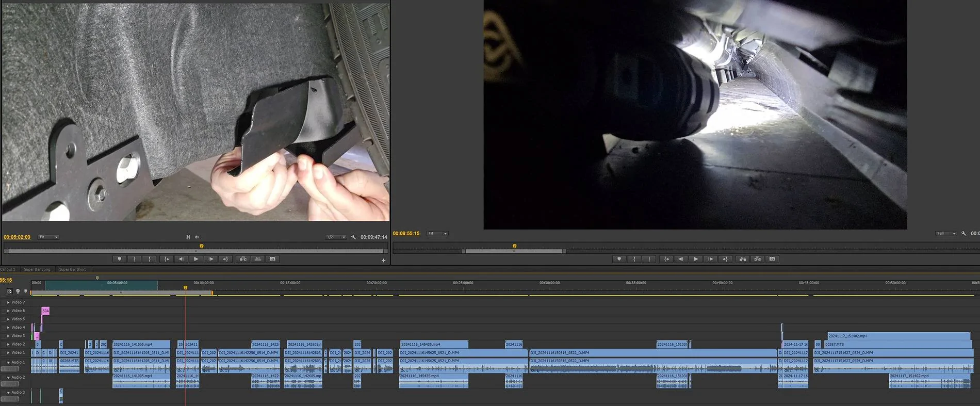The image size is (980, 406).
Task: Expand the Video 6 track
Action: 8,311
